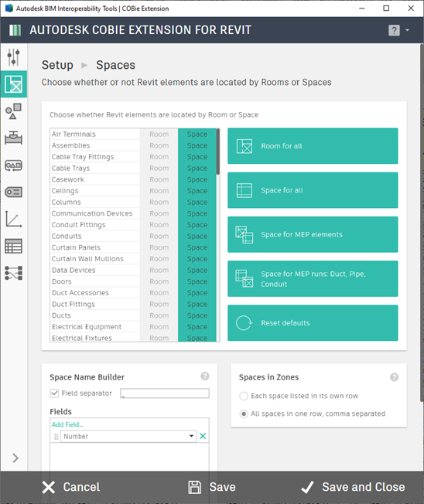This screenshot has height=504, width=424.
Task: Maximize the COBie Extension window
Action: (386, 9)
